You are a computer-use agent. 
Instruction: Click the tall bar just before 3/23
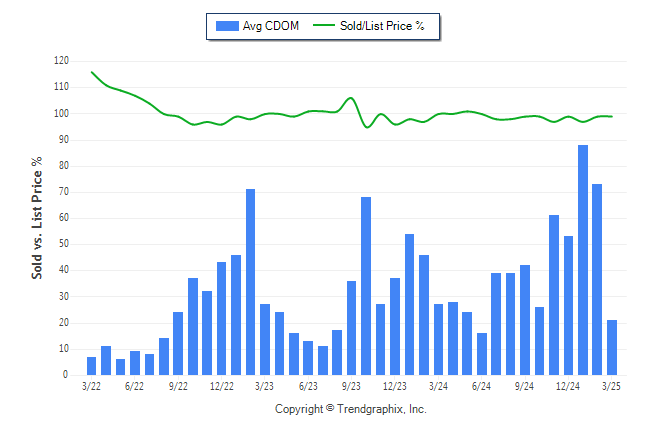250,282
